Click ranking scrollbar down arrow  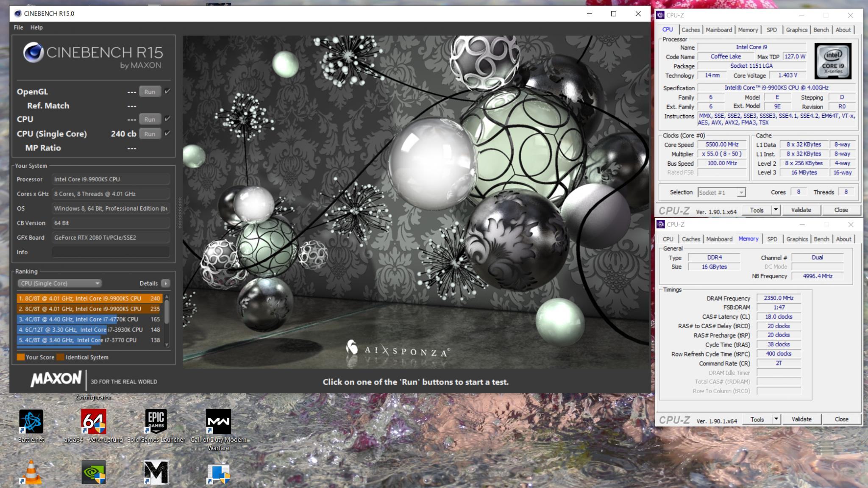coord(167,345)
